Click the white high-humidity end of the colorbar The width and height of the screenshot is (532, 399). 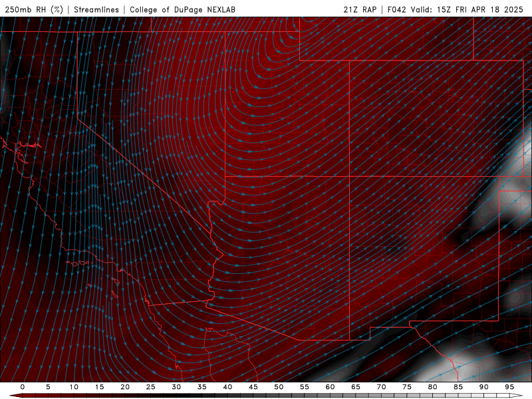tap(516, 396)
